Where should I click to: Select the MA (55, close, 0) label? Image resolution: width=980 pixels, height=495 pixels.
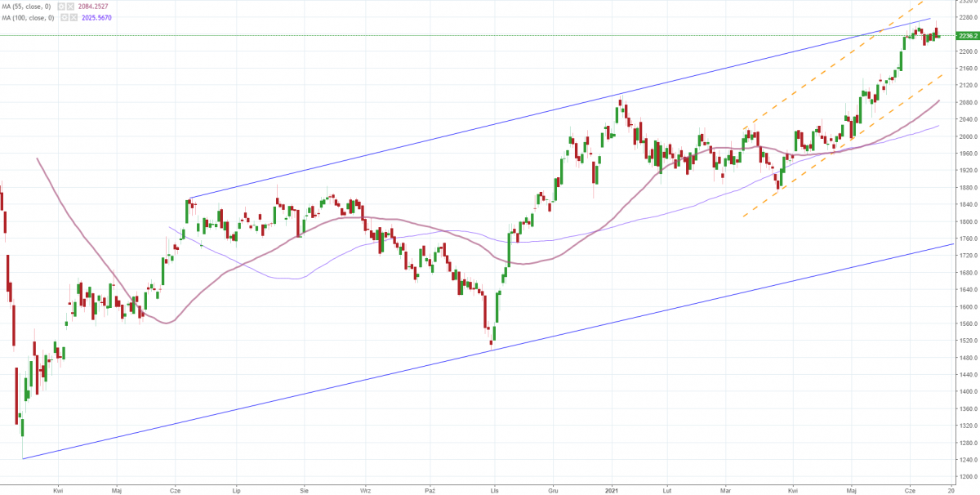tap(28, 7)
